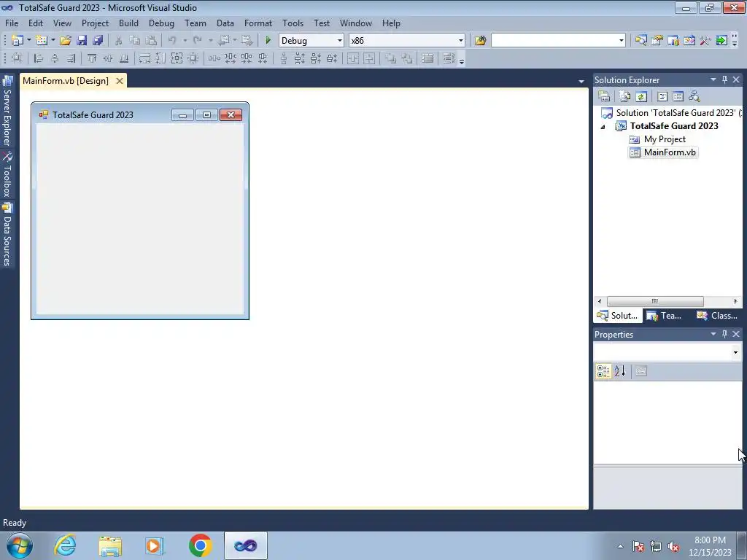Start debugging with the green play icon
The height and width of the screenshot is (560, 747).
pos(268,41)
